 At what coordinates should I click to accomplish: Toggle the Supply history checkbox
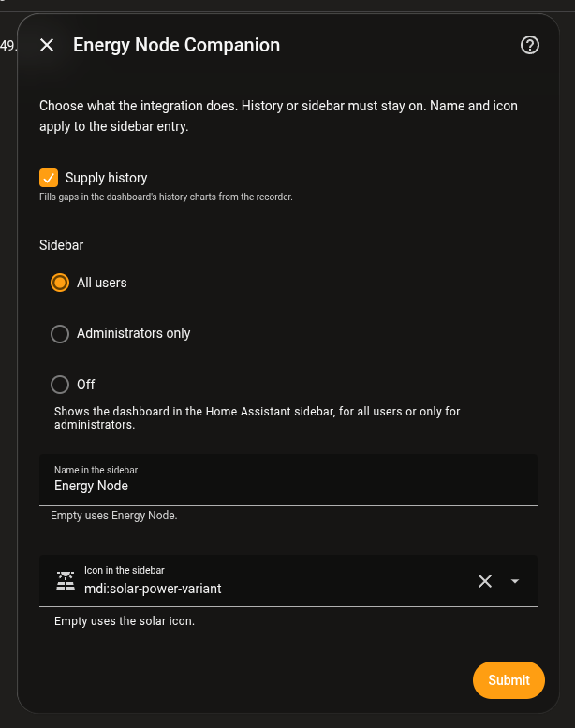tap(49, 178)
